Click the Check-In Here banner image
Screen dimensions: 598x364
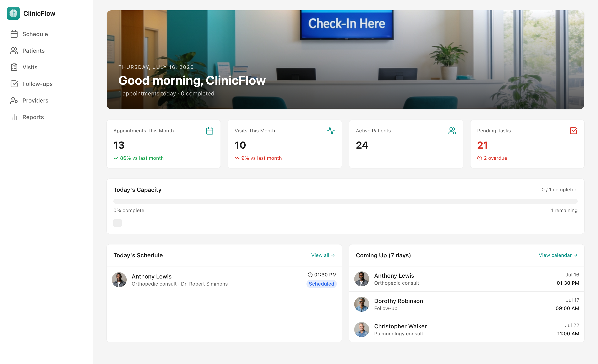[345, 60]
